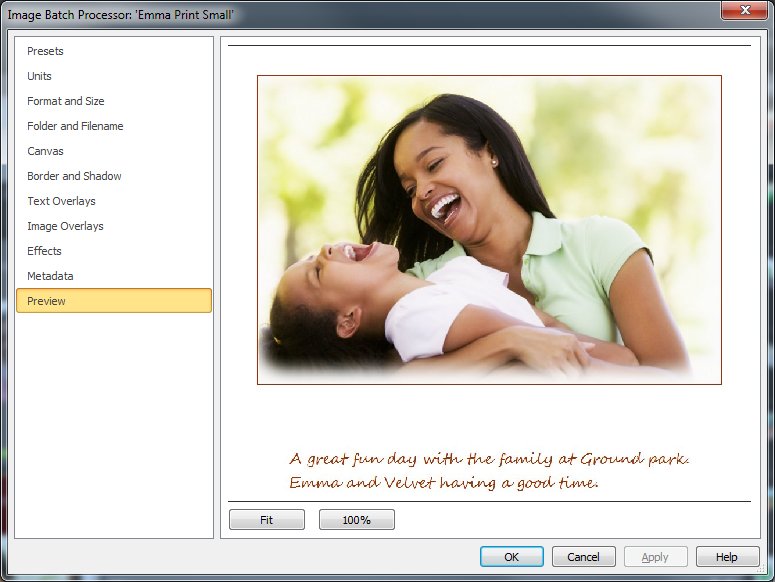Screen dimensions: 775x582
Task: Click the Cancel button
Action: (x=584, y=557)
